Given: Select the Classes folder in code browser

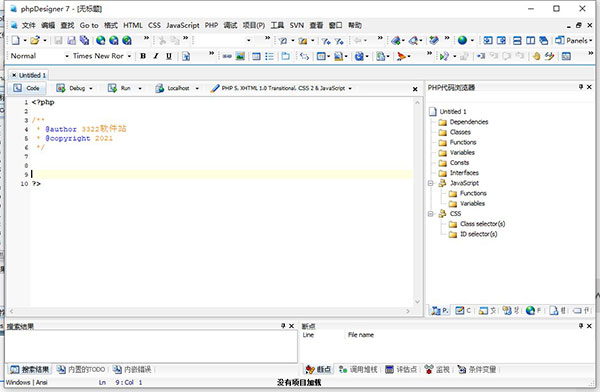Looking at the screenshot, I should point(455,132).
